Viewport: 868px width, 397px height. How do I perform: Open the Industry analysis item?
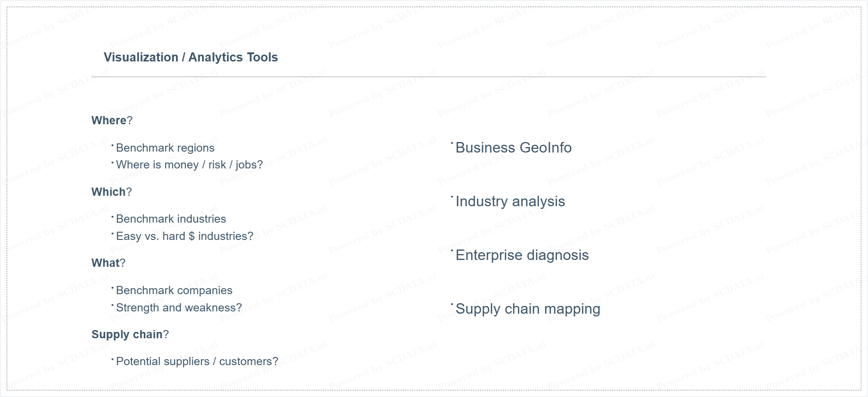tap(510, 202)
